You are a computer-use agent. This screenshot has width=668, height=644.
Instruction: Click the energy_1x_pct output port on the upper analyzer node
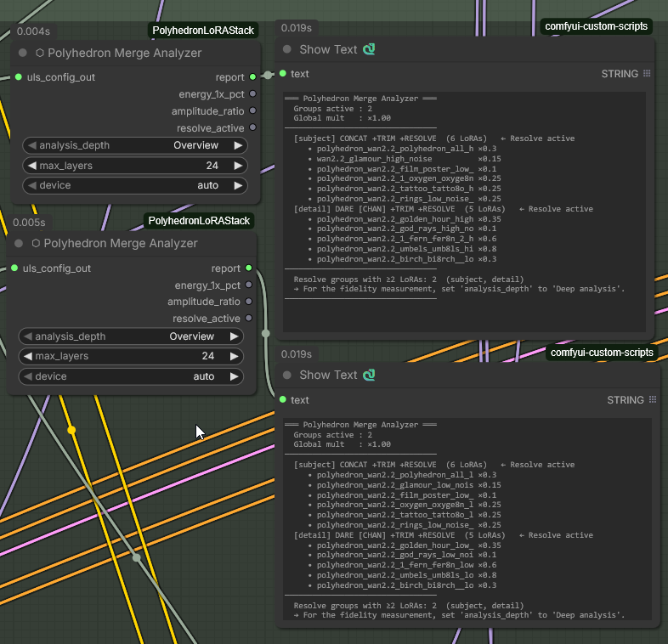point(252,93)
